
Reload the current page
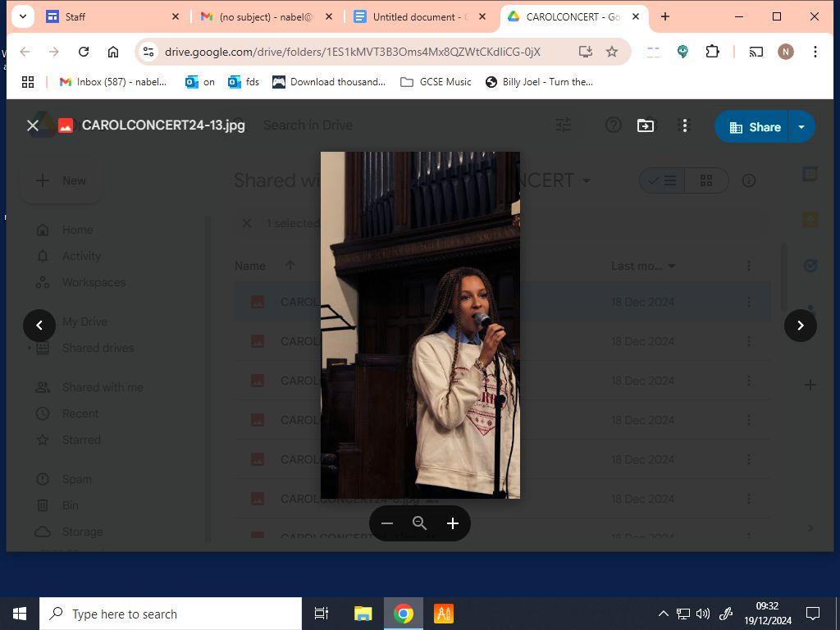click(x=84, y=52)
